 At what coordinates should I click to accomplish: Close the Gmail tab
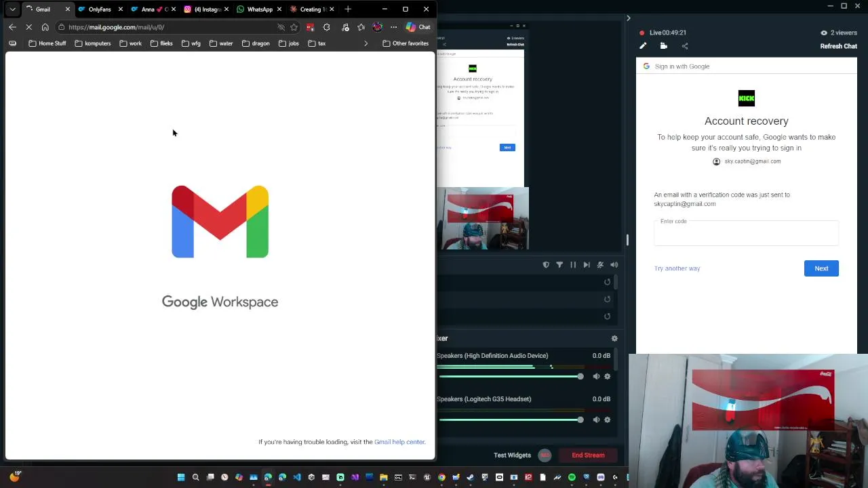pos(67,9)
